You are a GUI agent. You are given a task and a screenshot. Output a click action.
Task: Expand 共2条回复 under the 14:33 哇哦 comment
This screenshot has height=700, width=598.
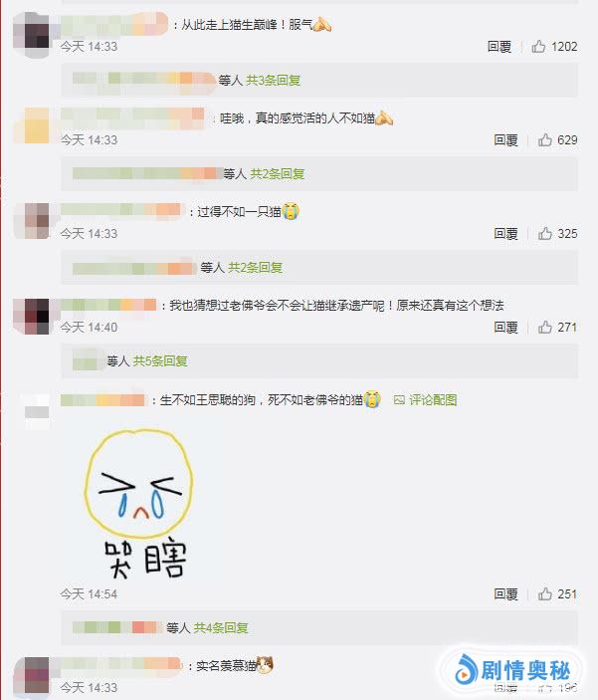tap(278, 173)
